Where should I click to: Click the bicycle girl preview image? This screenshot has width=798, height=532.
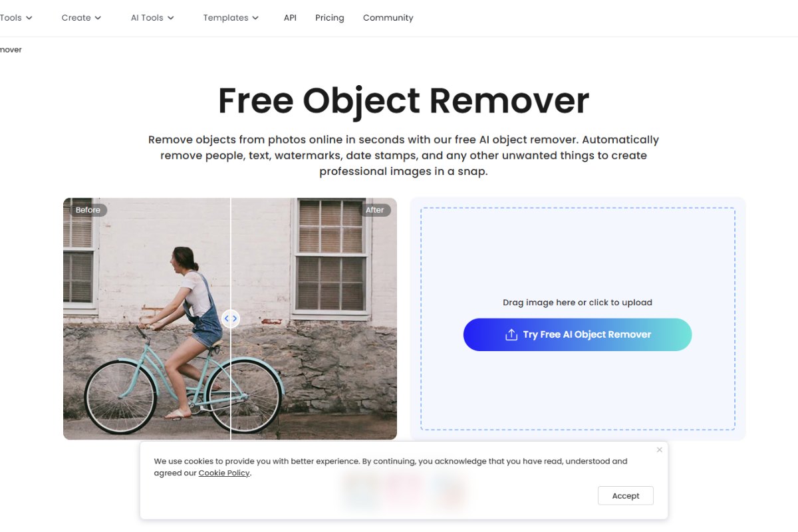coord(230,319)
